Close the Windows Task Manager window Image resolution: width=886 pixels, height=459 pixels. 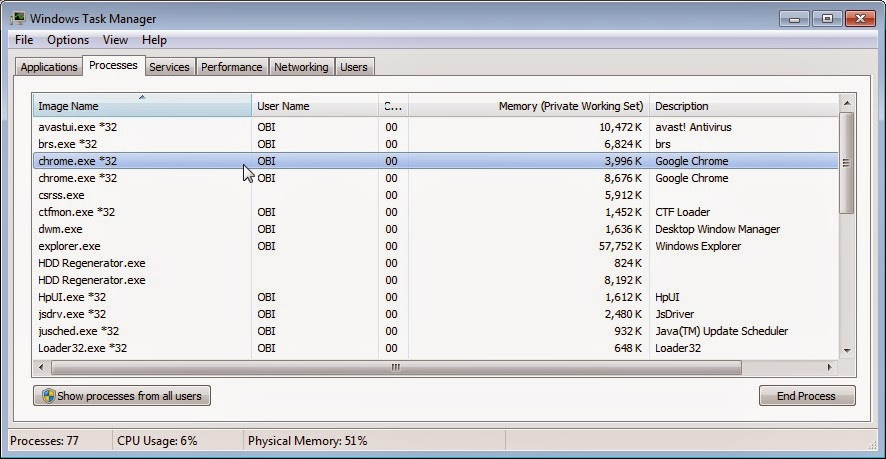pos(861,19)
